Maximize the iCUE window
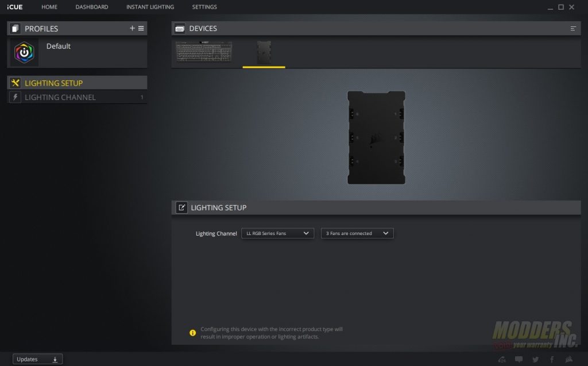Image resolution: width=588 pixels, height=366 pixels. point(561,7)
